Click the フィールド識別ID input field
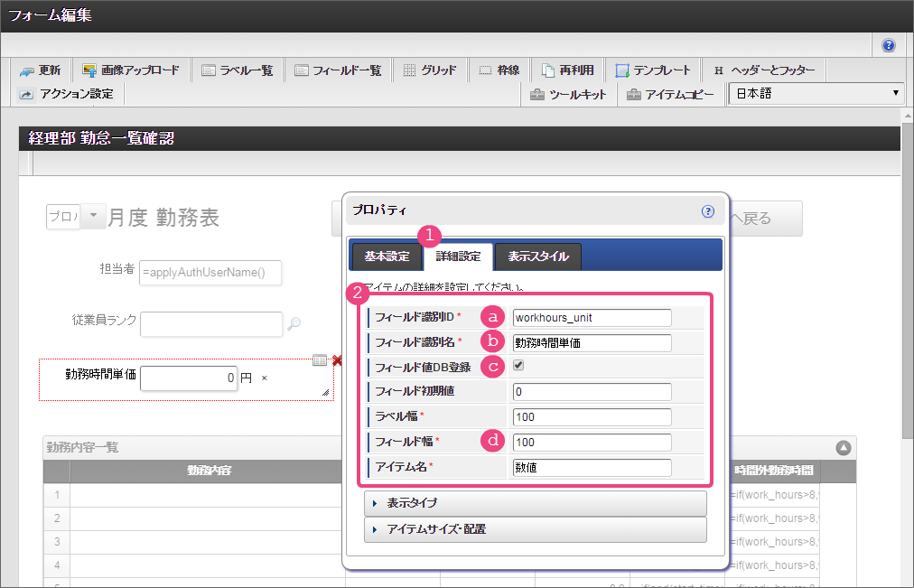 pyautogui.click(x=592, y=317)
